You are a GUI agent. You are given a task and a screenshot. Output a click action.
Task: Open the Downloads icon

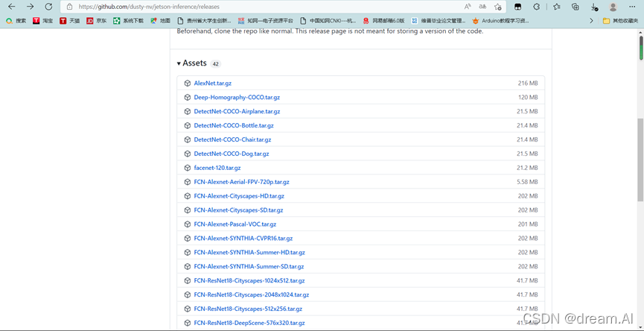[x=594, y=7]
